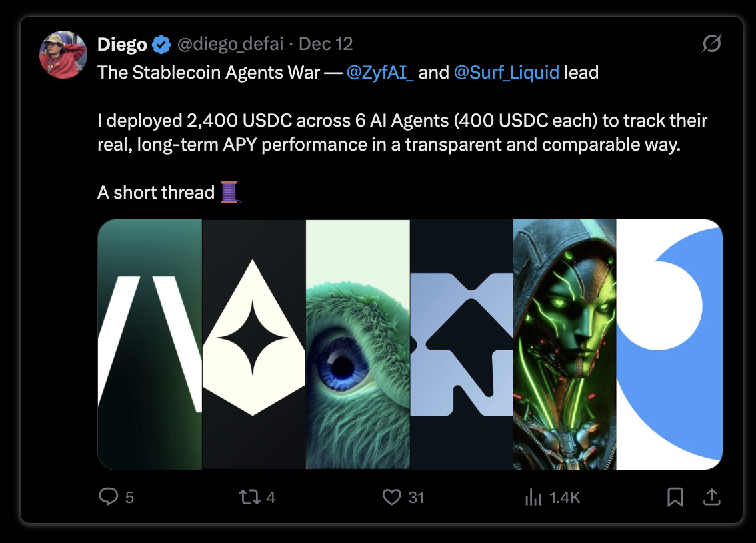The height and width of the screenshot is (543, 756).
Task: Like the tweet with heart icon
Action: pos(391,497)
